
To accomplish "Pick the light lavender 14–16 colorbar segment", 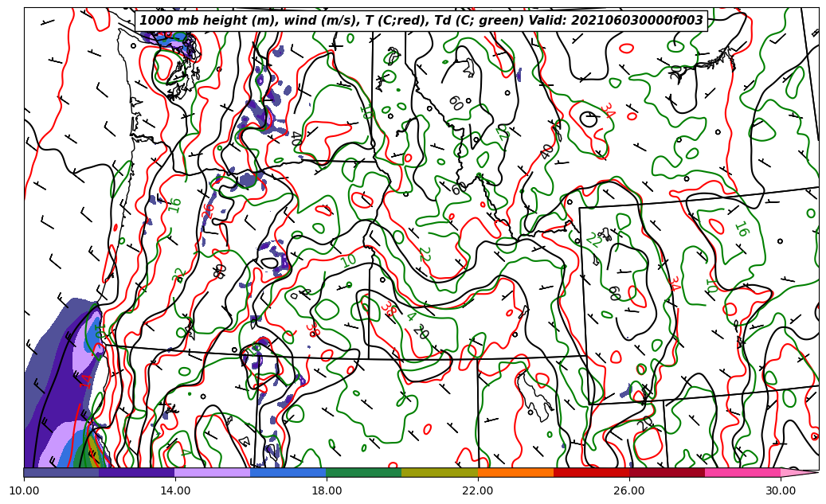I will tap(212, 473).
